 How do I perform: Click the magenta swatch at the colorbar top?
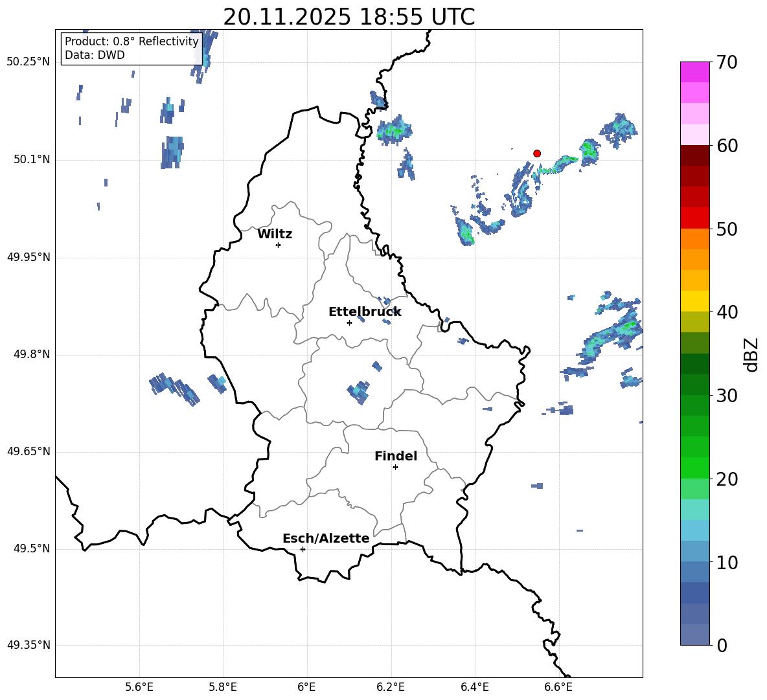tap(695, 72)
